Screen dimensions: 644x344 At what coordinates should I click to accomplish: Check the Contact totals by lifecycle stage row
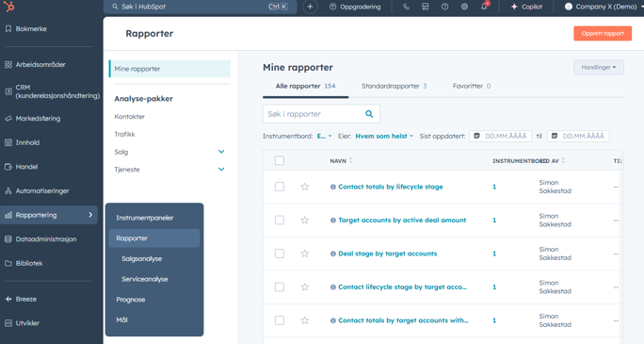[x=280, y=187]
